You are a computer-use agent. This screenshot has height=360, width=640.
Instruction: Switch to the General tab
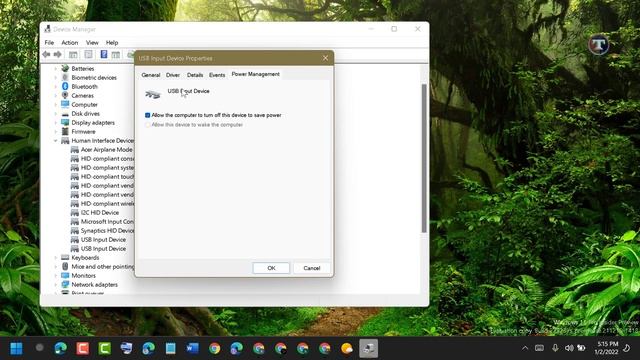pos(151,75)
